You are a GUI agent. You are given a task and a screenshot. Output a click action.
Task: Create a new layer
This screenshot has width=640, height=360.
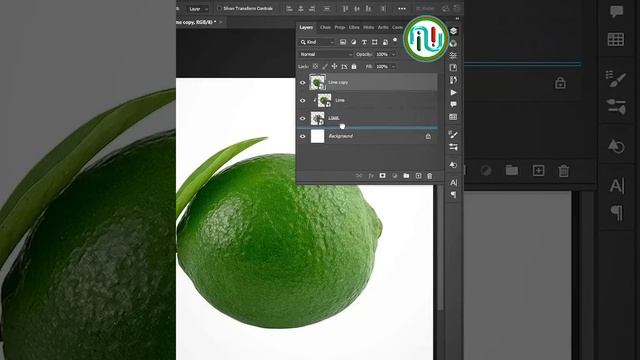418,176
